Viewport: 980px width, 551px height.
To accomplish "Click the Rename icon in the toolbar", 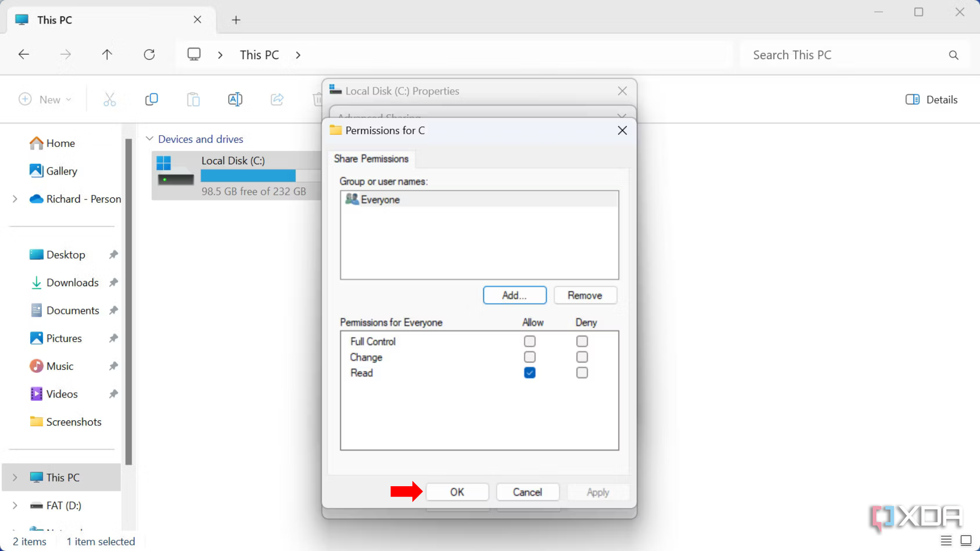I will 235,99.
